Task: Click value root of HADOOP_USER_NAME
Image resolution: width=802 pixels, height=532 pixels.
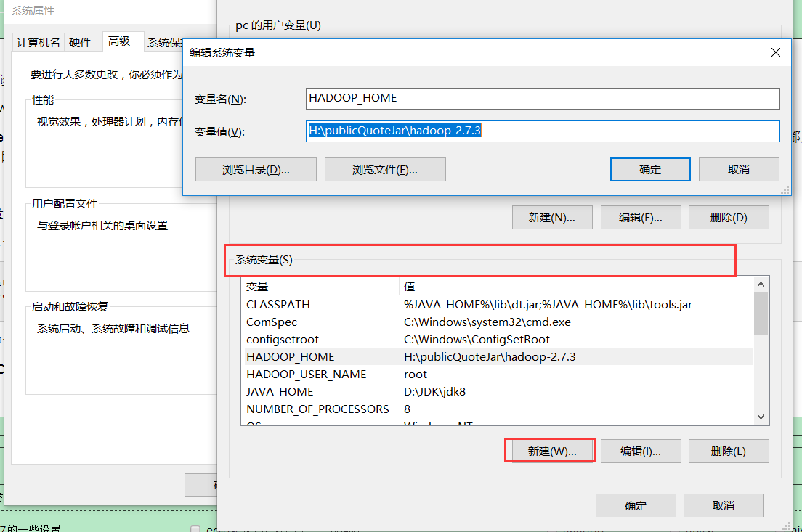Action: tap(416, 374)
